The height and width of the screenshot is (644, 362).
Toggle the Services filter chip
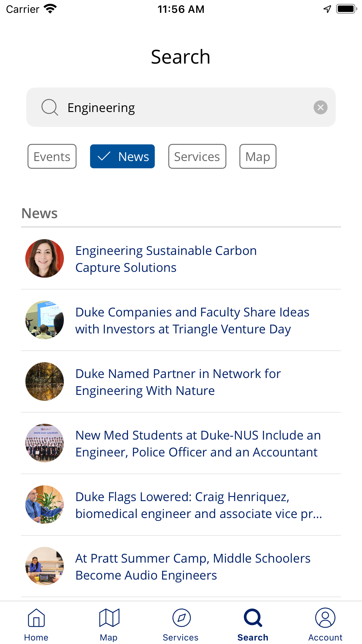click(x=197, y=156)
